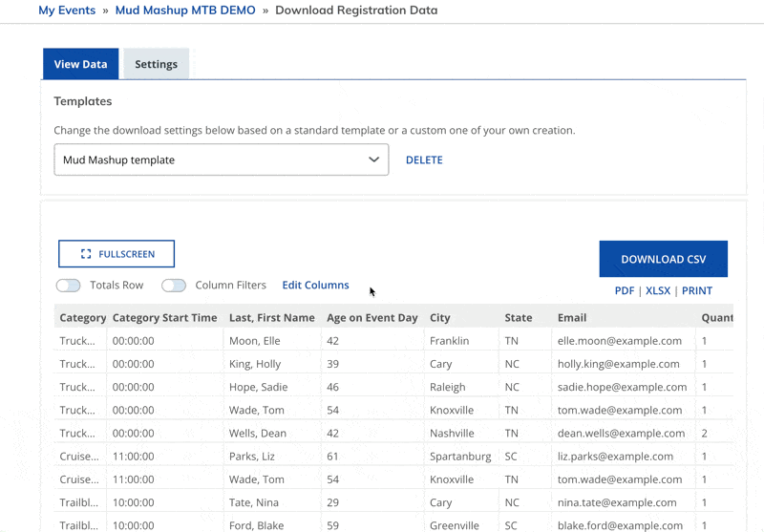Export data as PDF
764x532 pixels.
625,291
